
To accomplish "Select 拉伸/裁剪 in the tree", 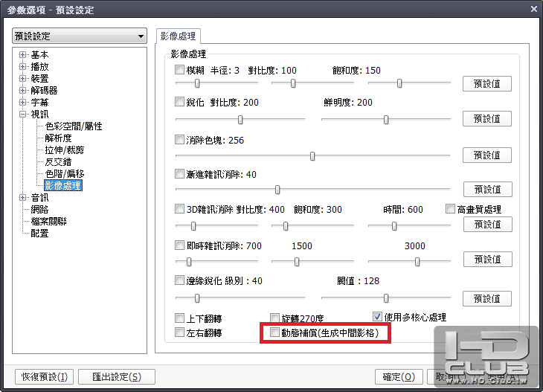I will click(x=65, y=150).
